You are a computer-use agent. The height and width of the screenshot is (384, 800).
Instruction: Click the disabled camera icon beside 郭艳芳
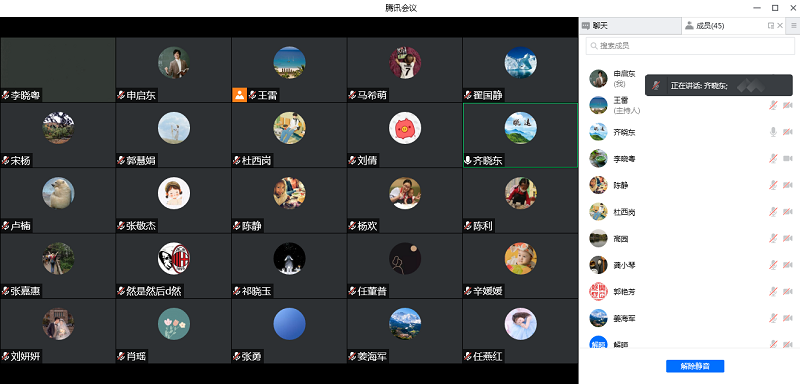coord(788,291)
